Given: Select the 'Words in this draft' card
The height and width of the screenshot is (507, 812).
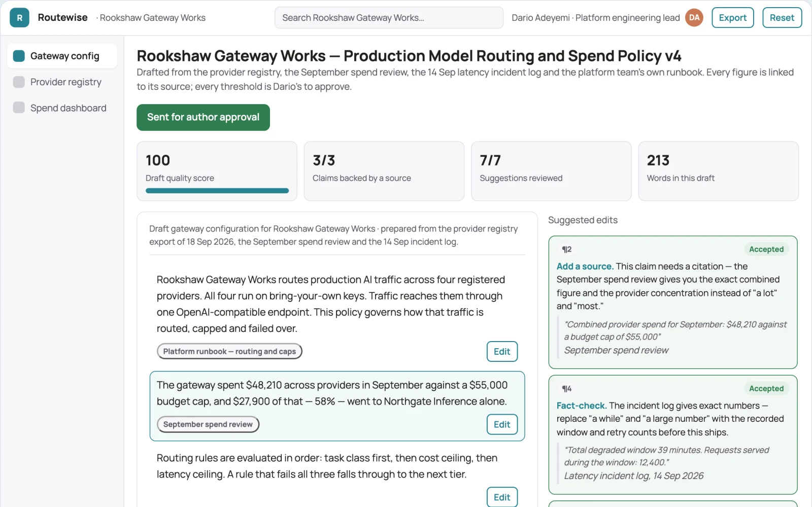Looking at the screenshot, I should coord(718,171).
